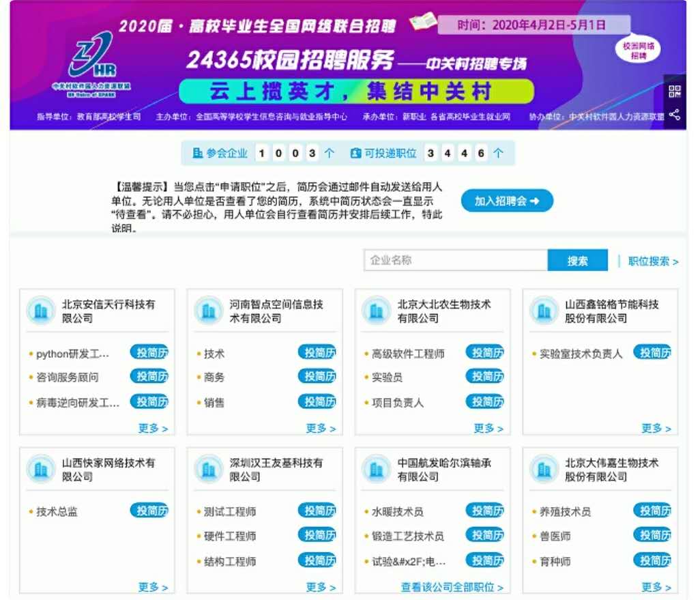Submit resume for python研发工 position
700x600 pixels.
tap(149, 352)
